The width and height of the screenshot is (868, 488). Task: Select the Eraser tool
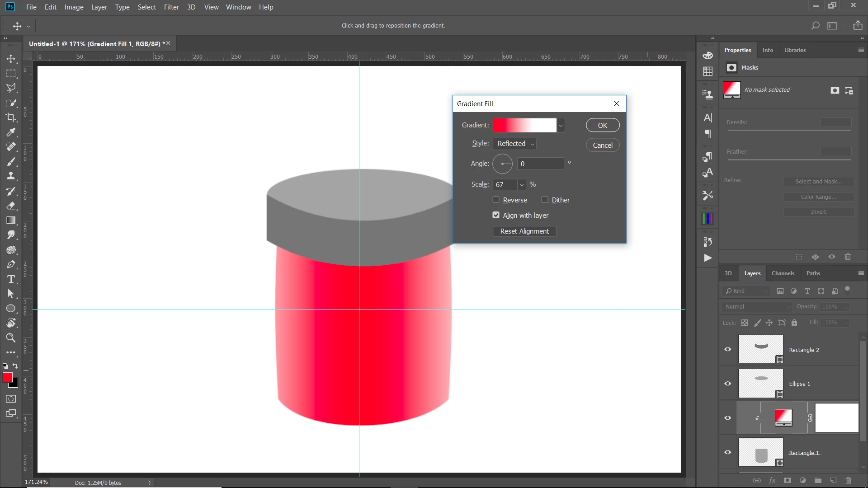tap(11, 206)
